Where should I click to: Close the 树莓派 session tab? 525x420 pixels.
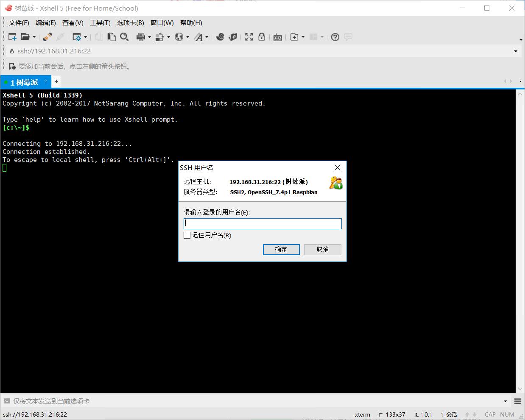[46, 81]
